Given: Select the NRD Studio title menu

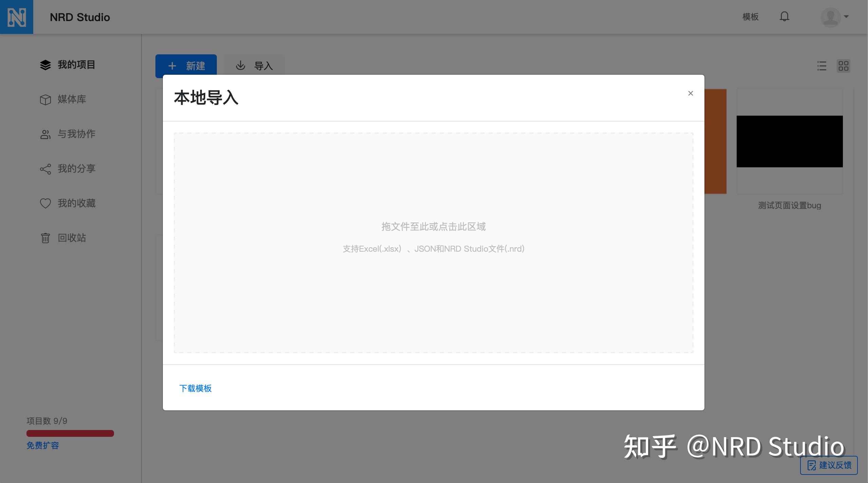Looking at the screenshot, I should coord(80,17).
